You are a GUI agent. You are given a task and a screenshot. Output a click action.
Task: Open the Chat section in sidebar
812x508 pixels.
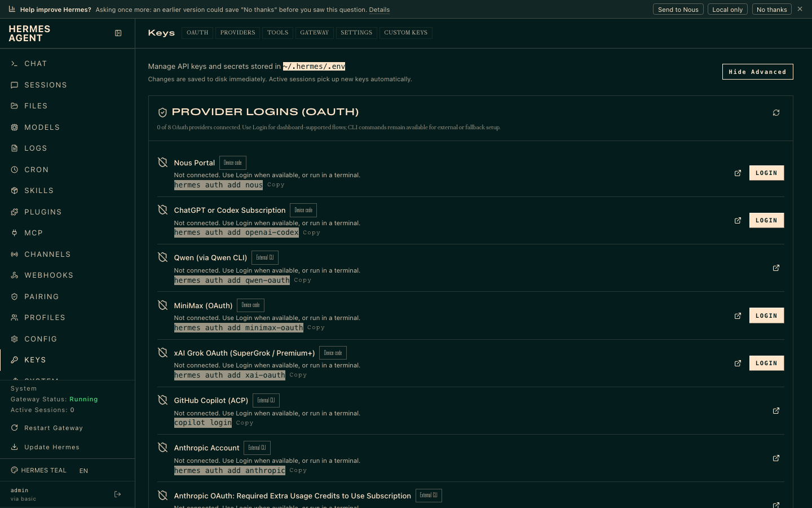68,64
